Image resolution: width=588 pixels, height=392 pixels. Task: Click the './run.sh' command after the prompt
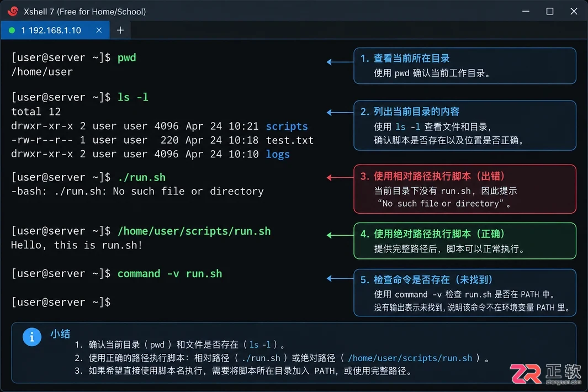click(x=141, y=177)
